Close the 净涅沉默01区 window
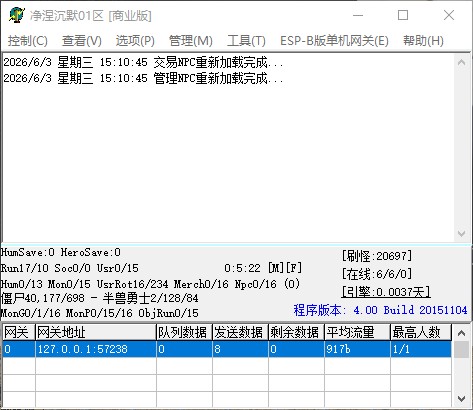Image resolution: width=473 pixels, height=410 pixels. pyautogui.click(x=449, y=15)
